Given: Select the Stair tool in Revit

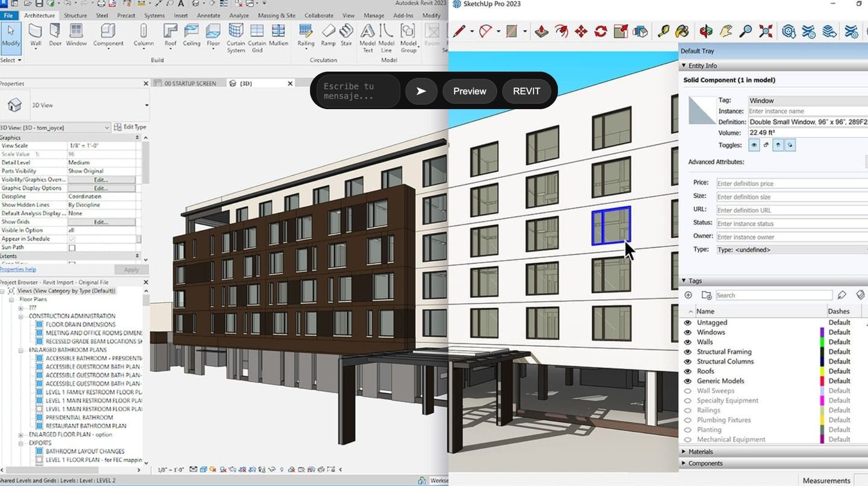Looking at the screenshot, I should pyautogui.click(x=346, y=34).
